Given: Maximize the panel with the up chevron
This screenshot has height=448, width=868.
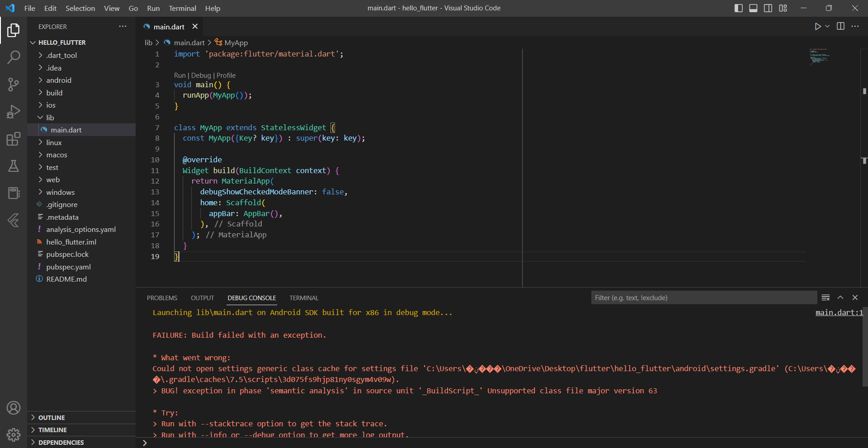Looking at the screenshot, I should coord(840,297).
